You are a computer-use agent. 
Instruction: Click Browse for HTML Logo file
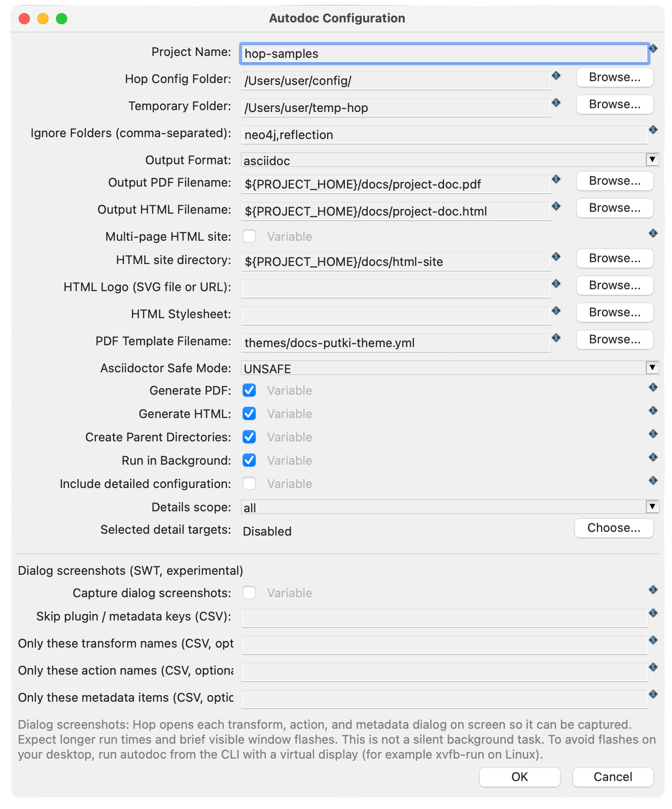(615, 285)
